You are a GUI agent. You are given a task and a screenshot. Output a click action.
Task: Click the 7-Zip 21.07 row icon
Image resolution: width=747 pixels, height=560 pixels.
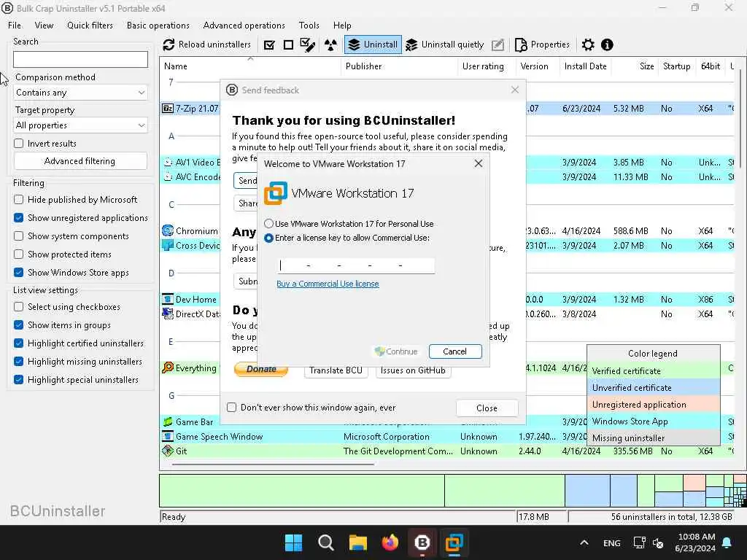click(x=168, y=109)
